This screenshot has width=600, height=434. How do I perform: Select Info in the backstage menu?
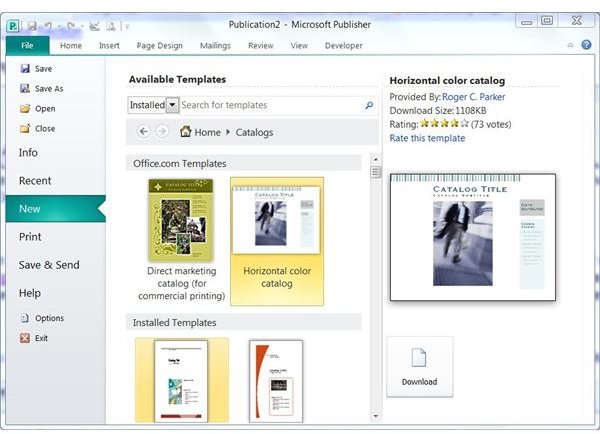(28, 153)
